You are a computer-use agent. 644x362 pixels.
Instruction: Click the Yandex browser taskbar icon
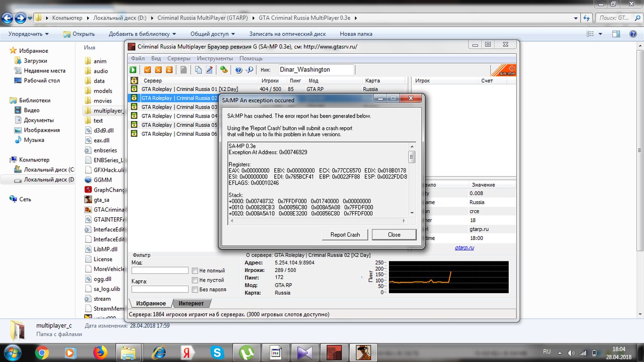pyautogui.click(x=188, y=352)
